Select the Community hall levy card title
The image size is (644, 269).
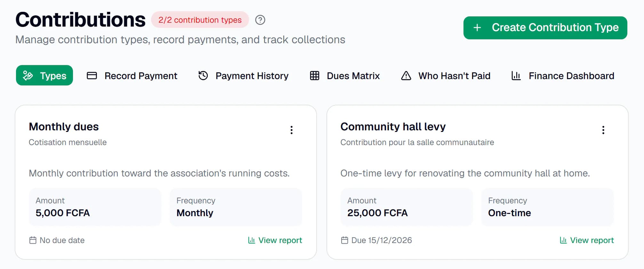393,127
